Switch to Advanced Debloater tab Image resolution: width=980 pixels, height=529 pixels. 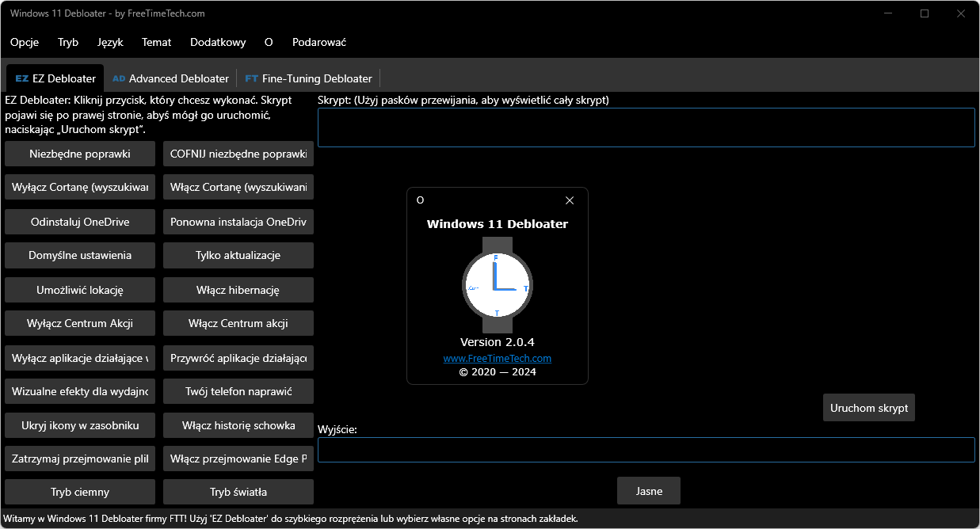[x=170, y=78]
